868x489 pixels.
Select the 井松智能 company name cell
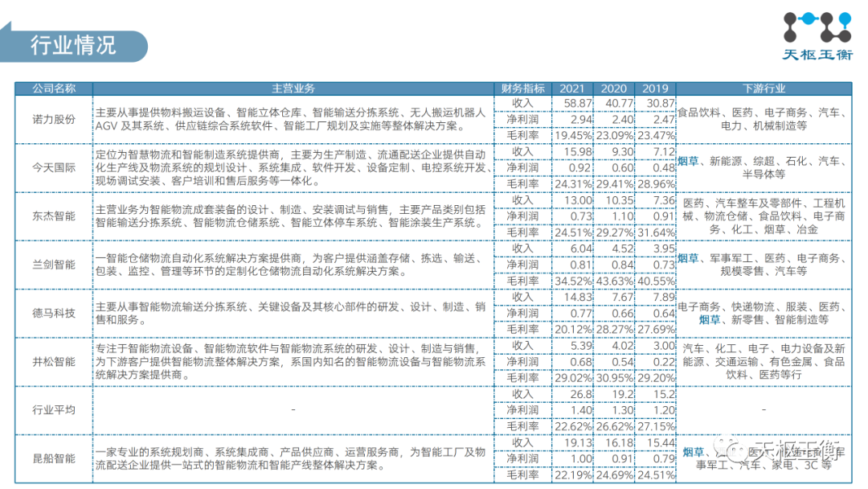coord(54,362)
